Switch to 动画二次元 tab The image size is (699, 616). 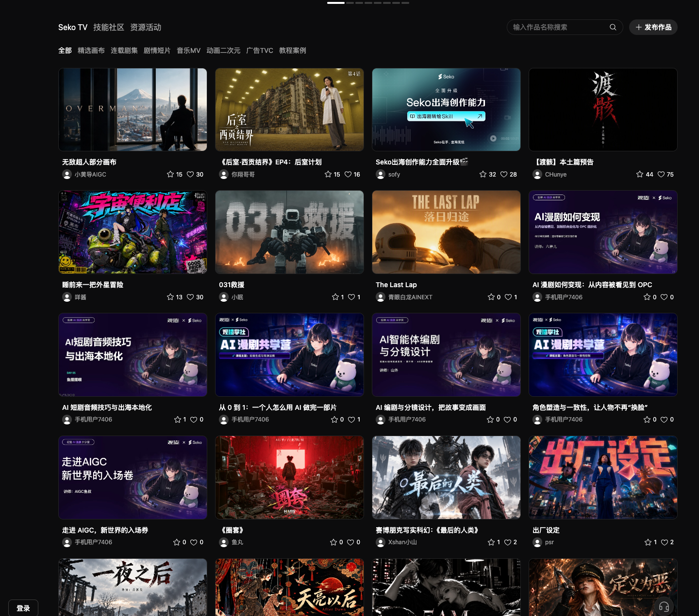223,50
